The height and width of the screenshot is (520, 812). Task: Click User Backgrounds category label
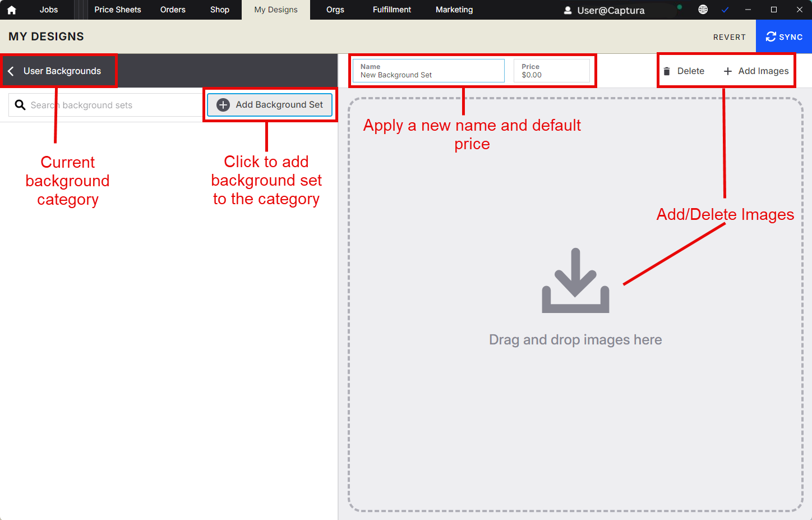coord(62,71)
